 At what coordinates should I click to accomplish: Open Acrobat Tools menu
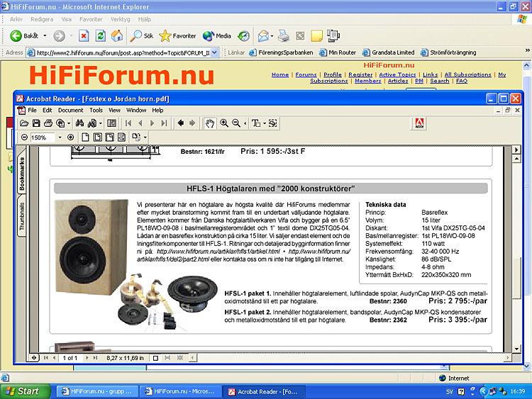point(96,110)
